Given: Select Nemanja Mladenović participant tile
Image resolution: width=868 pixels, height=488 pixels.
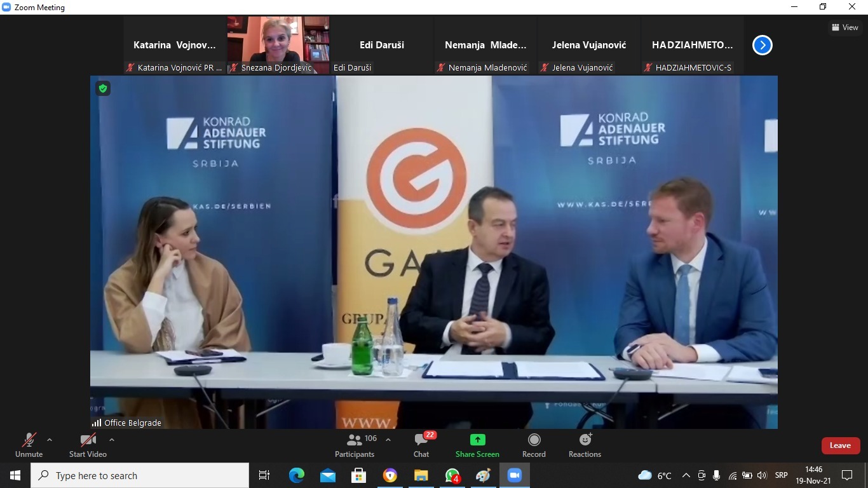Looking at the screenshot, I should [x=485, y=45].
